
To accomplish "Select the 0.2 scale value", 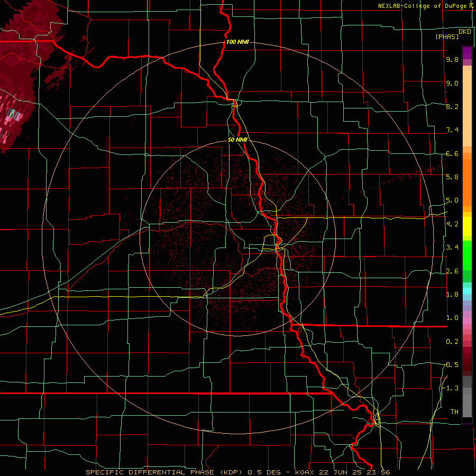I will pos(452,341).
